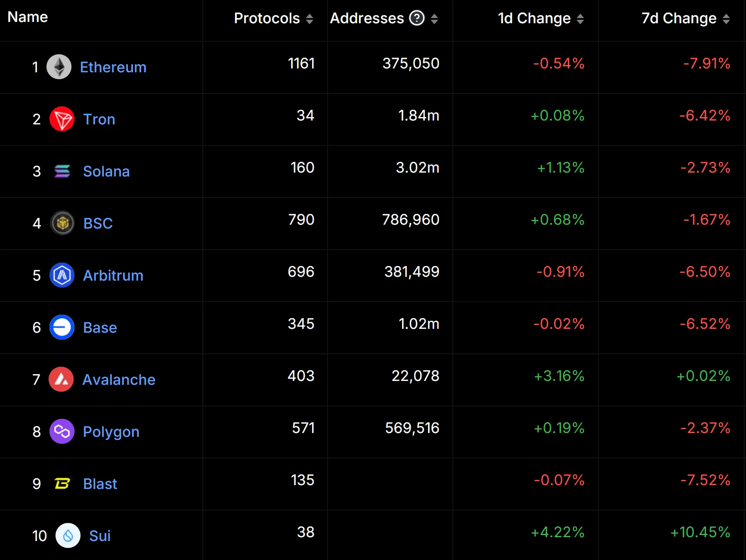This screenshot has width=746, height=560.
Task: Click the BSC logo icon
Action: [62, 223]
